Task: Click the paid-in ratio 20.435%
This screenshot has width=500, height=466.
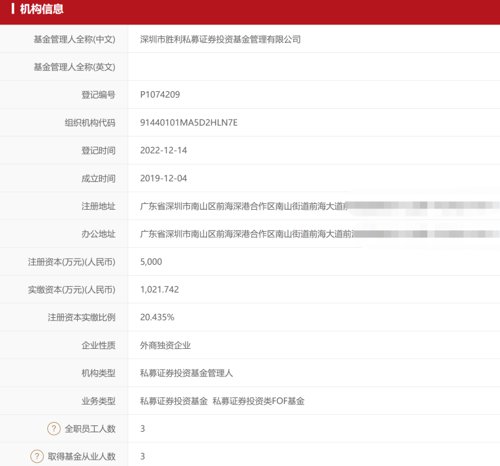Action: (157, 317)
